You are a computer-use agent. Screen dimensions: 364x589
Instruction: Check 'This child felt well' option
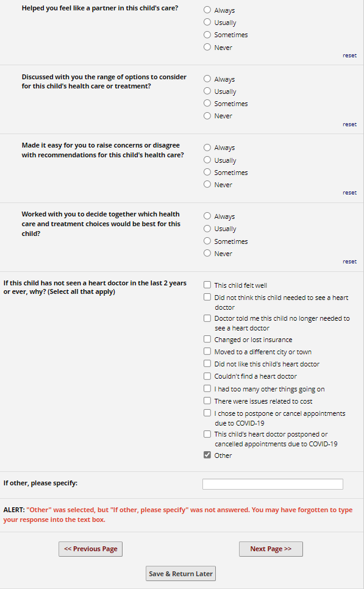(207, 285)
